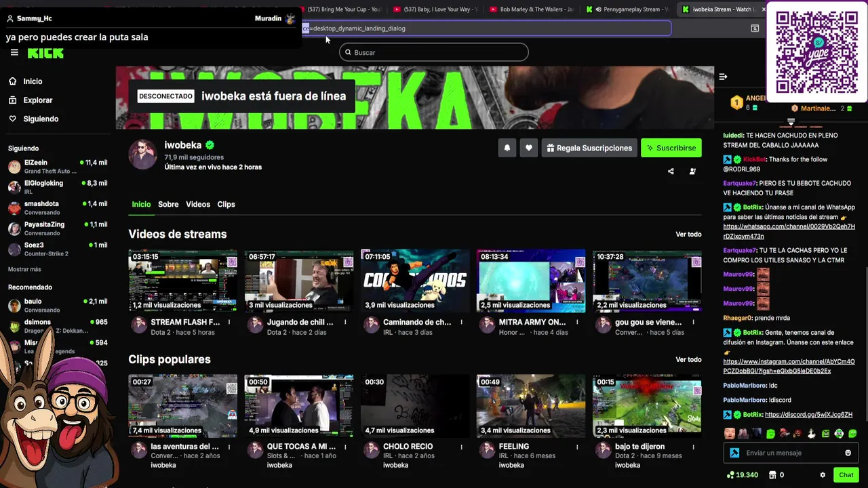Open the Jugando de chill video thumbnail
The image size is (868, 488).
pos(299,281)
